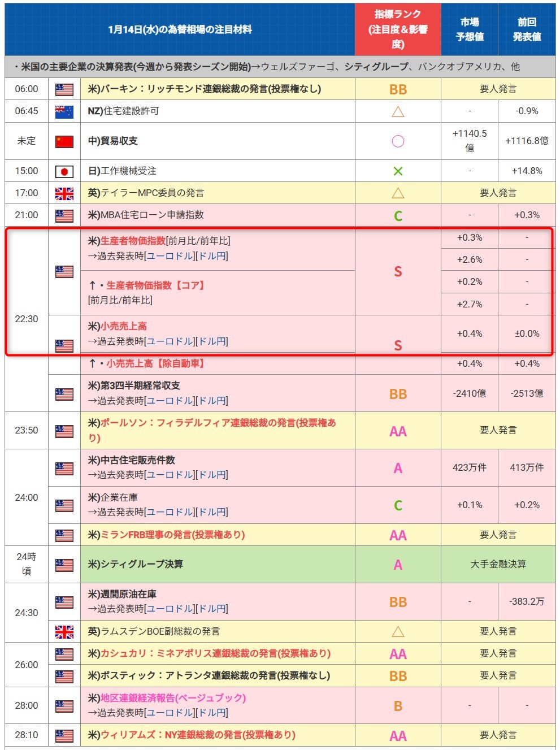This screenshot has height=750, width=560.
Task: Open the ポールソン フィラデルフィア連銀総裁 link
Action: pos(218,423)
